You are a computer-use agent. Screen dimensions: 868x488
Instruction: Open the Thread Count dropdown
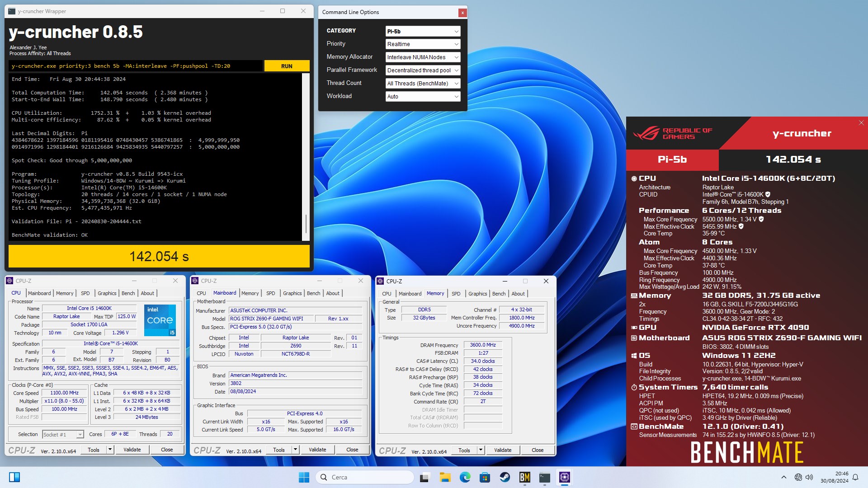pyautogui.click(x=423, y=84)
